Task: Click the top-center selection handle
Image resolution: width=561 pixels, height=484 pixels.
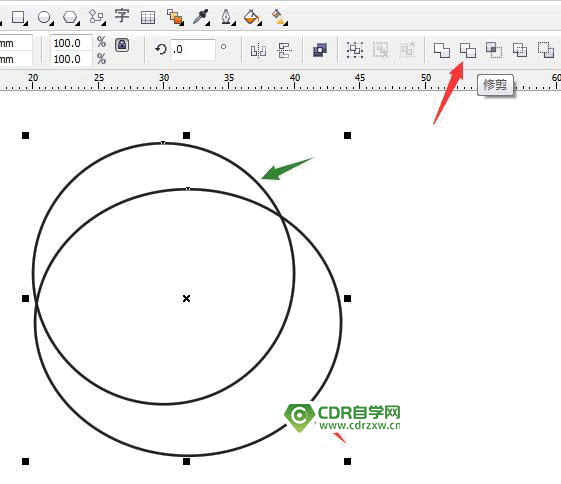Action: tap(186, 136)
